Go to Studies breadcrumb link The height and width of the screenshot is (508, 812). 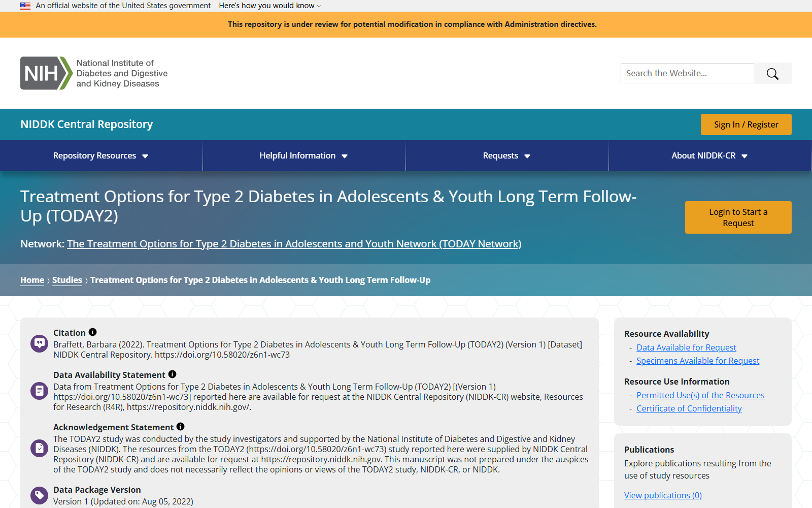click(67, 280)
